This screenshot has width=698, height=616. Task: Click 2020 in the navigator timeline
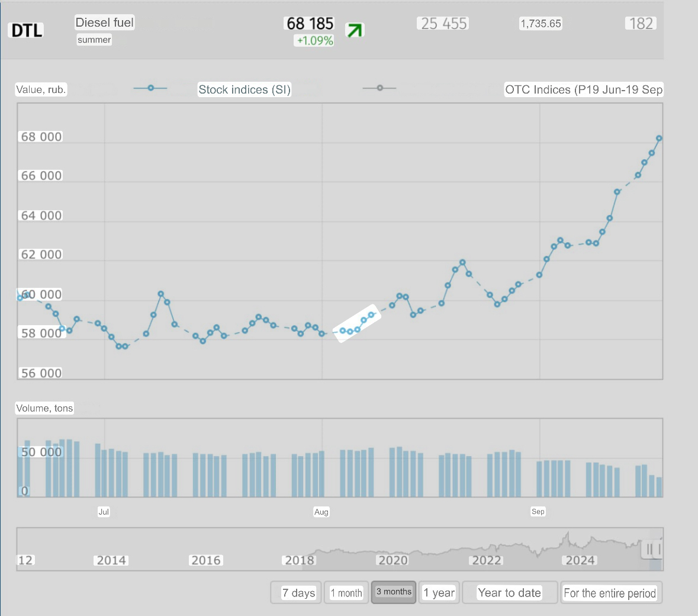(x=393, y=560)
